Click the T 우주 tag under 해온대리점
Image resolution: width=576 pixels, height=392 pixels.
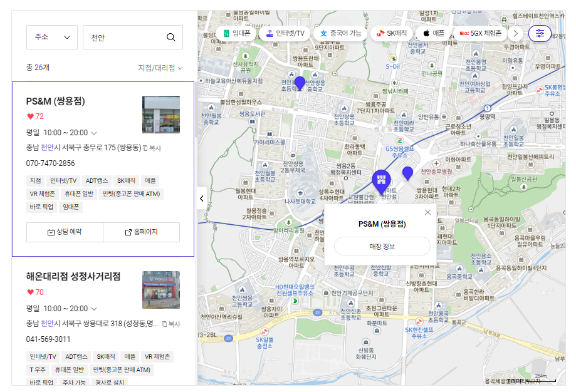[38, 369]
